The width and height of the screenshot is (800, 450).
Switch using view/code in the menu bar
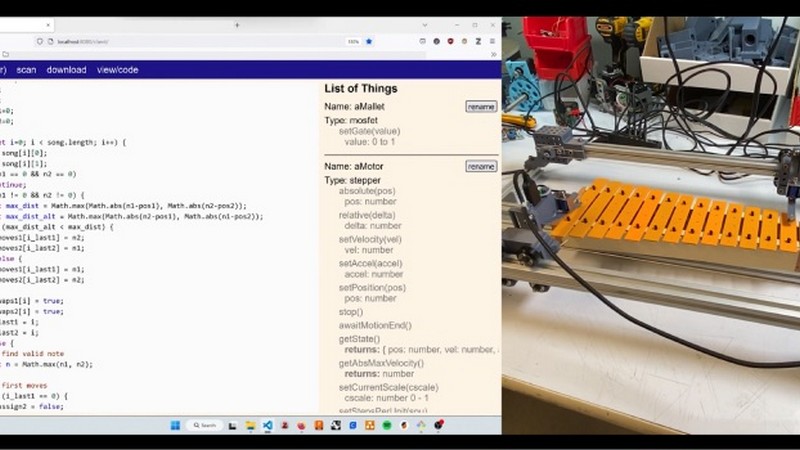pyautogui.click(x=117, y=70)
